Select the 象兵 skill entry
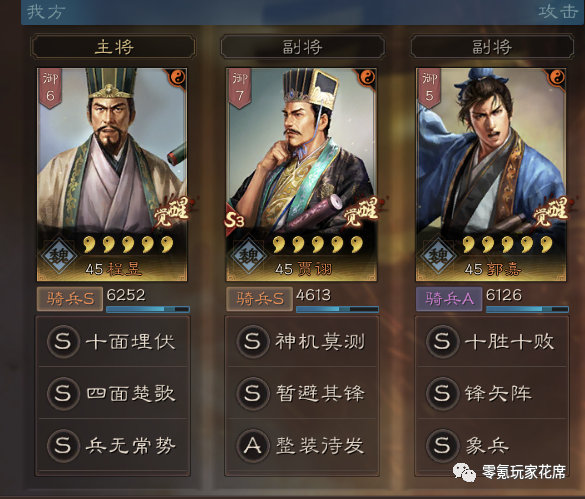This screenshot has width=585, height=499. [x=492, y=445]
